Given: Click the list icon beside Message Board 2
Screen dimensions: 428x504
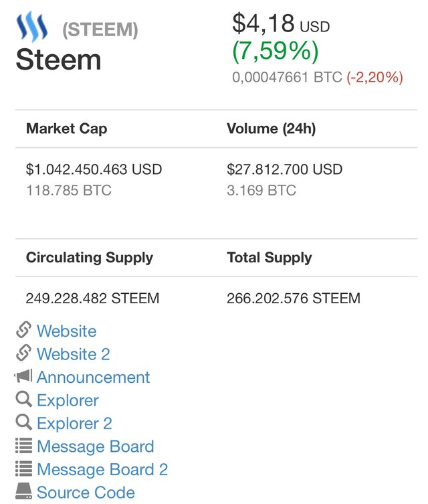Looking at the screenshot, I should pyautogui.click(x=24, y=469).
